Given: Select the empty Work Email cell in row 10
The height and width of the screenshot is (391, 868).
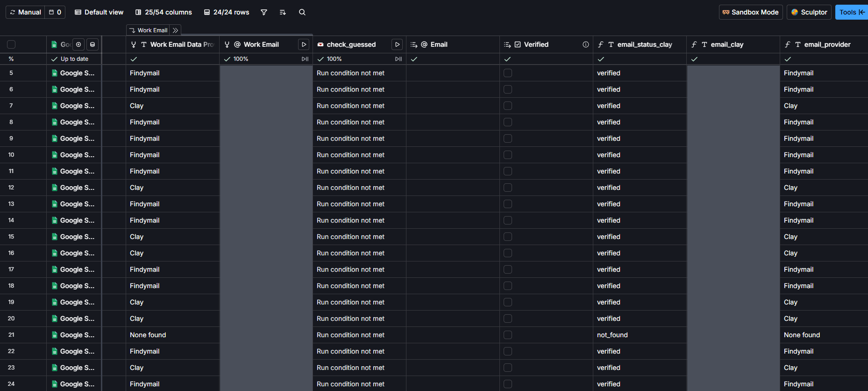Looking at the screenshot, I should point(266,155).
